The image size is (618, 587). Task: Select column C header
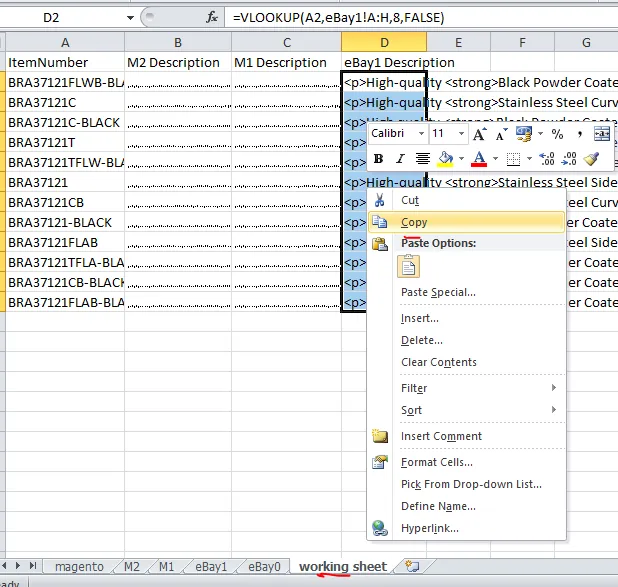(x=287, y=43)
